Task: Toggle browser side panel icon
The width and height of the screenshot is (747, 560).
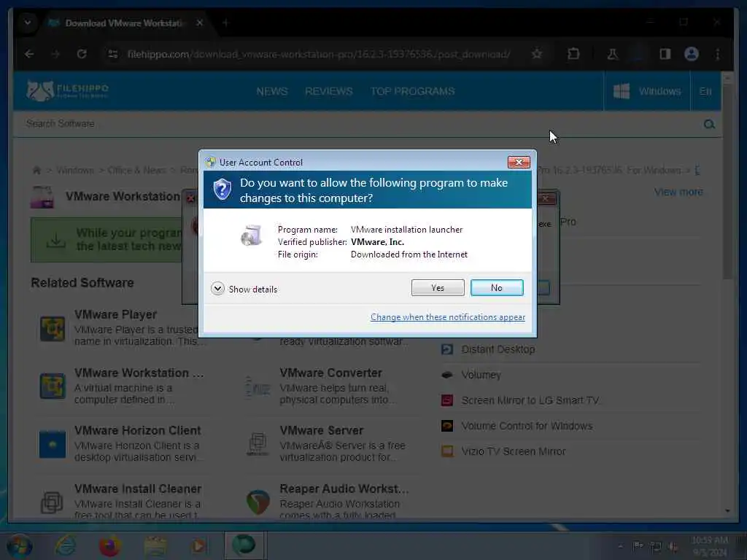Action: 665,54
